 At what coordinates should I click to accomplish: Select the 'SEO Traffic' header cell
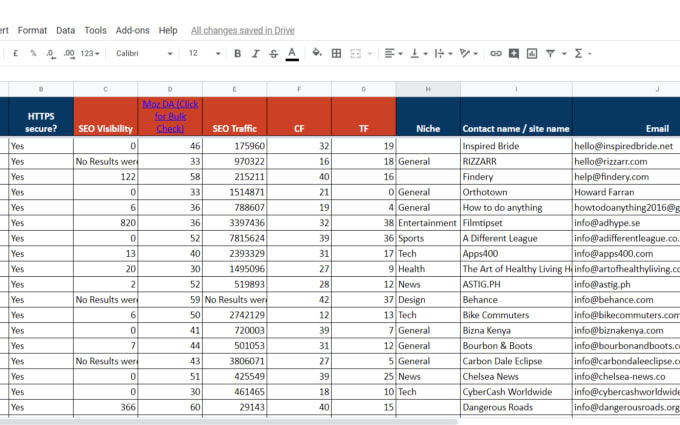pos(235,116)
